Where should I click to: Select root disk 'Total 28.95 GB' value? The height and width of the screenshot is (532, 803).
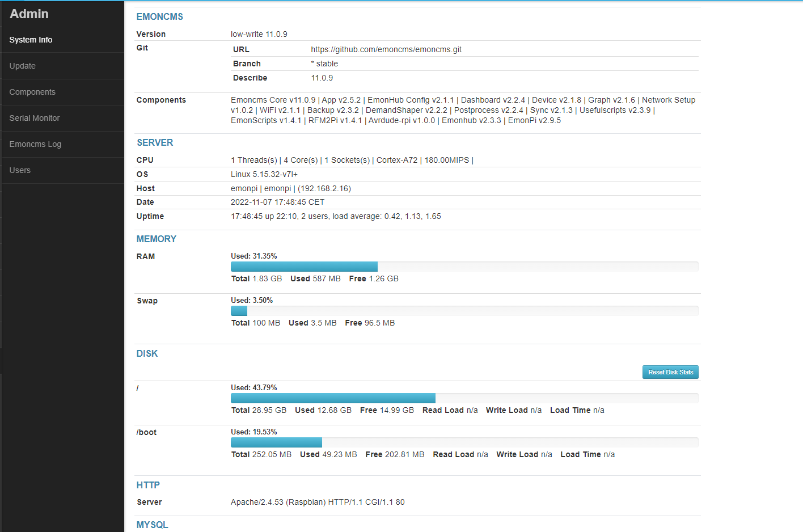[x=259, y=410]
